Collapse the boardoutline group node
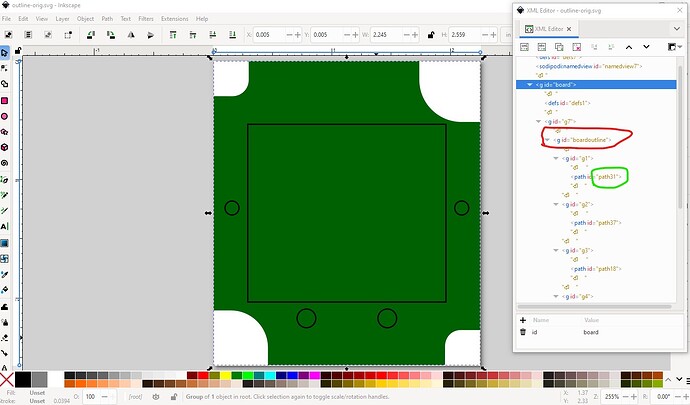 (547, 140)
